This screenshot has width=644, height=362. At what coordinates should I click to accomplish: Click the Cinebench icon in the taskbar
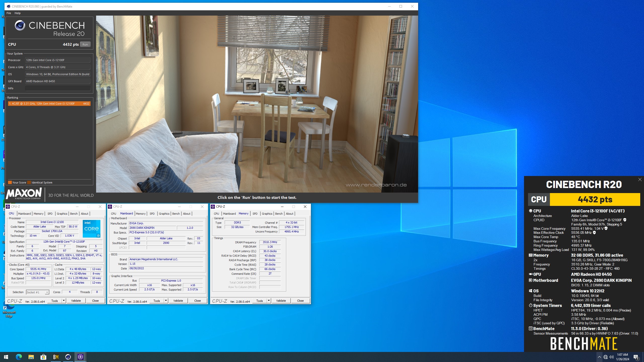(68, 357)
